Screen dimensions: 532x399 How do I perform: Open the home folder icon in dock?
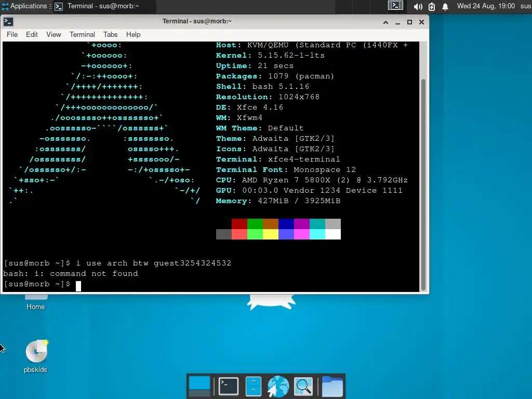pyautogui.click(x=332, y=386)
